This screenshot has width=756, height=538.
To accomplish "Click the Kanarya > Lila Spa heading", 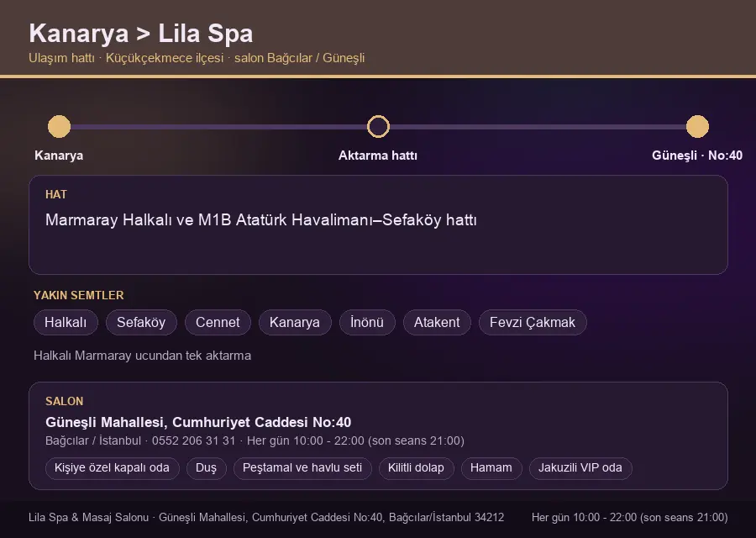I will [141, 34].
